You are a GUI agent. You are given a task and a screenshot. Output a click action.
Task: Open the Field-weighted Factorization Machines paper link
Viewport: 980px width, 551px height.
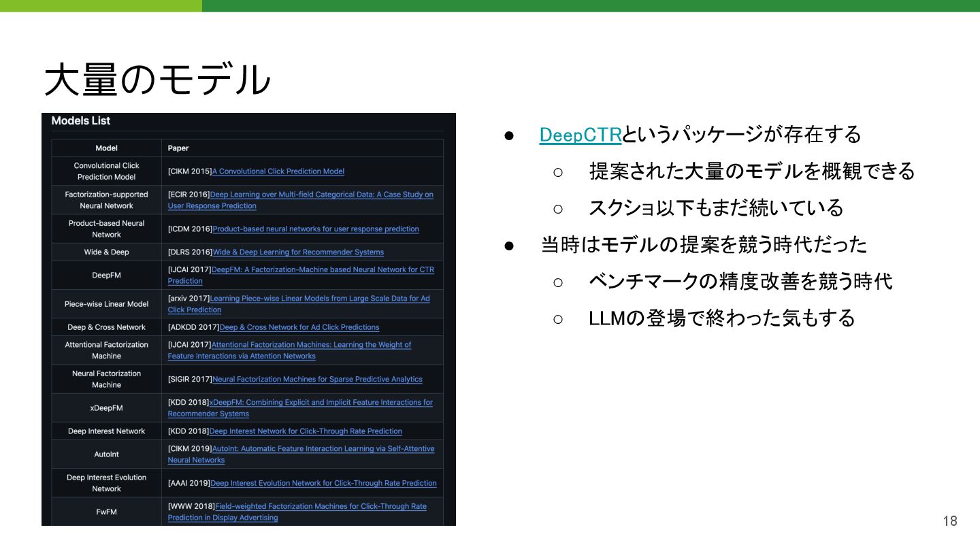(297, 512)
